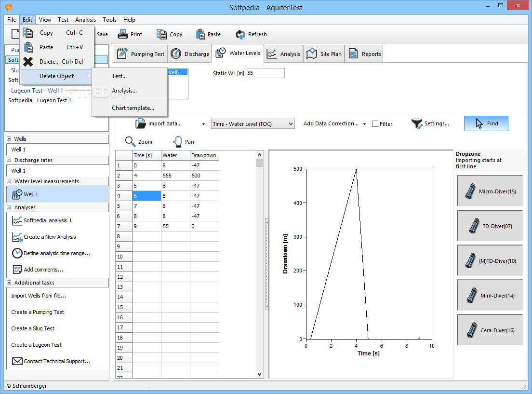Click the Copy icon in Edit menu
The height and width of the screenshot is (394, 532).
pyautogui.click(x=28, y=33)
